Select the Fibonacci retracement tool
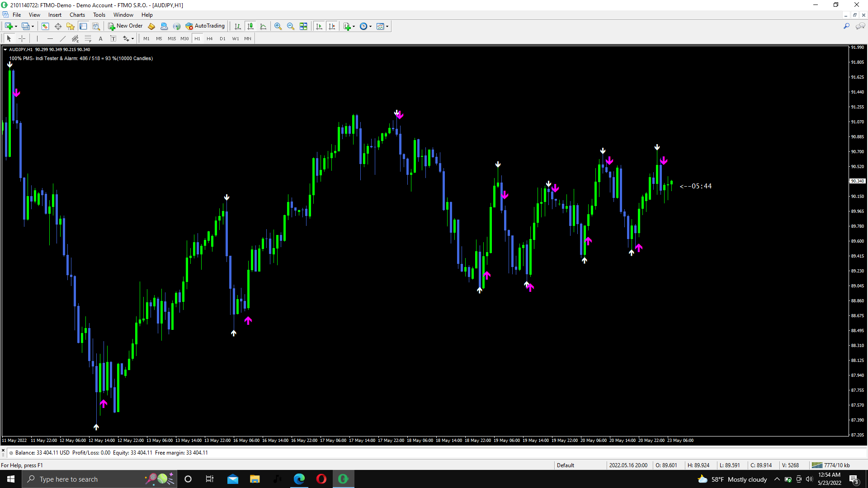868x488 pixels. point(88,39)
